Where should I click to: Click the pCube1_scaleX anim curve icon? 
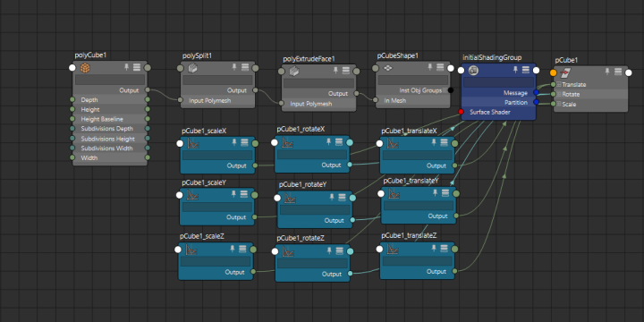pos(192,143)
